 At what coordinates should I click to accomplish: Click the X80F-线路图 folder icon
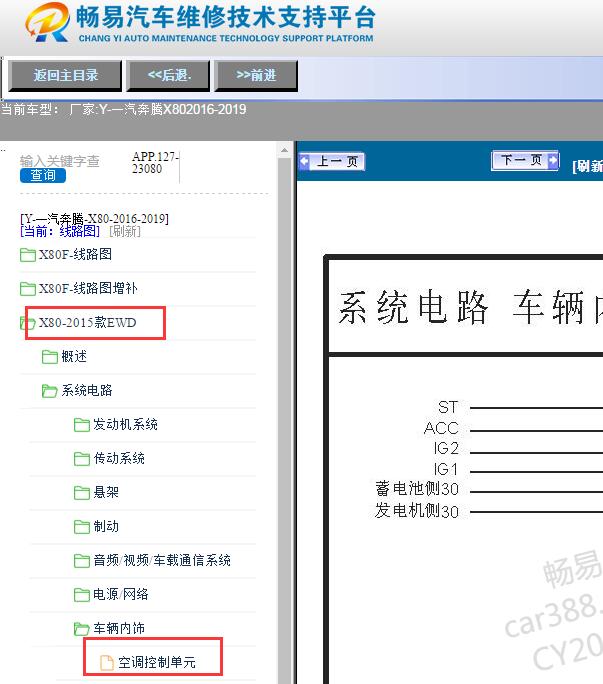coord(28,255)
